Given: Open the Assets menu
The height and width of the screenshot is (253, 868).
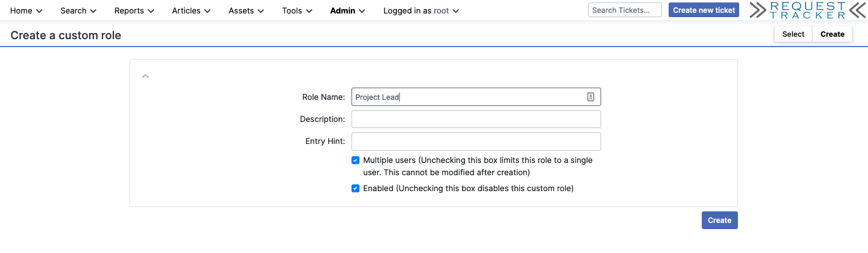Looking at the screenshot, I should [247, 10].
